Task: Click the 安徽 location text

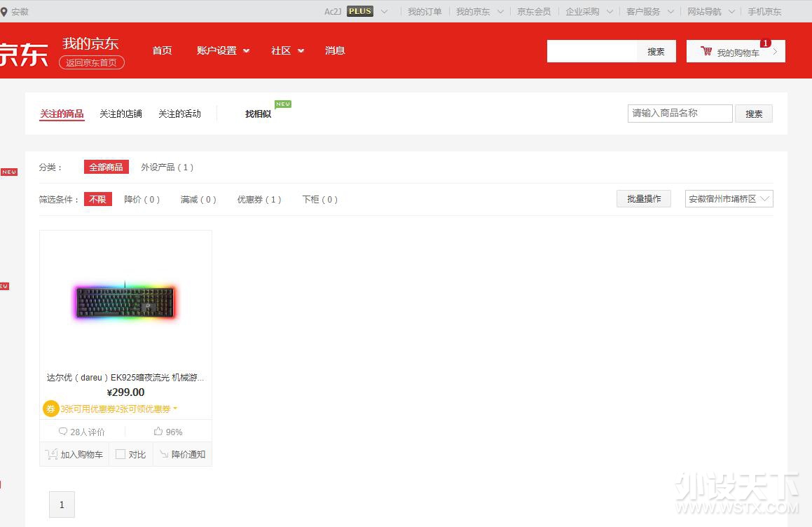Action: 20,11
